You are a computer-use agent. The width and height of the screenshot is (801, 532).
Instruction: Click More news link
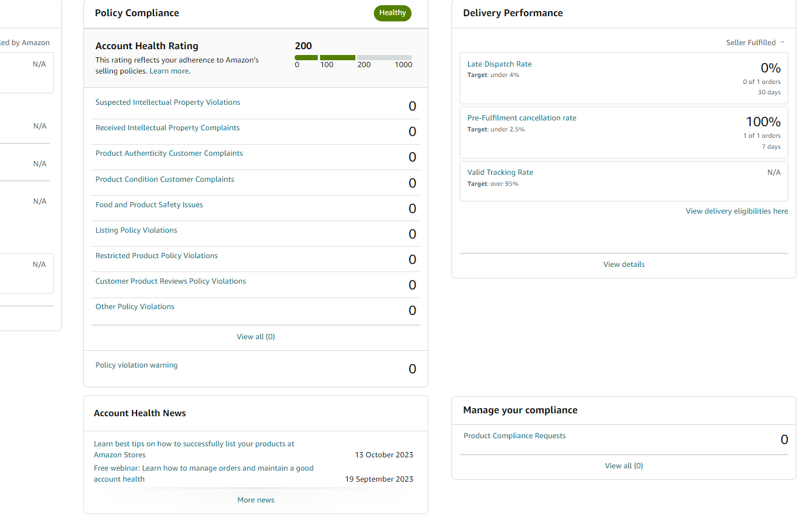pos(256,500)
